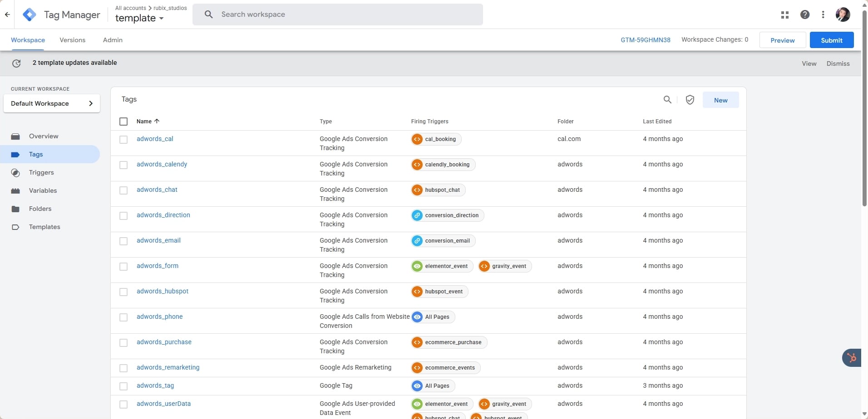
Task: Check the adwords_form checkbox
Action: [x=123, y=266]
